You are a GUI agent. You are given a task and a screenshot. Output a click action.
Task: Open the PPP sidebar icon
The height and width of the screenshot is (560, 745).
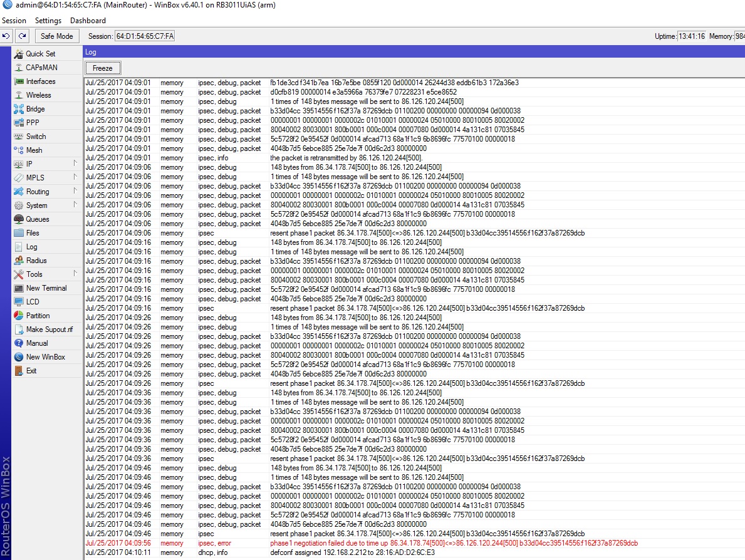tap(19, 123)
